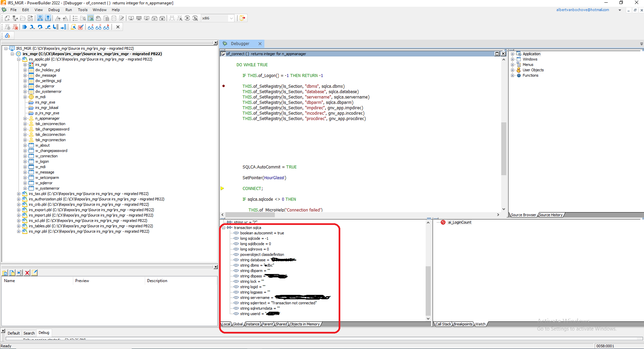The width and height of the screenshot is (644, 349).
Task: Click the Edit Breakpoints toolbar icon
Action: tap(81, 27)
